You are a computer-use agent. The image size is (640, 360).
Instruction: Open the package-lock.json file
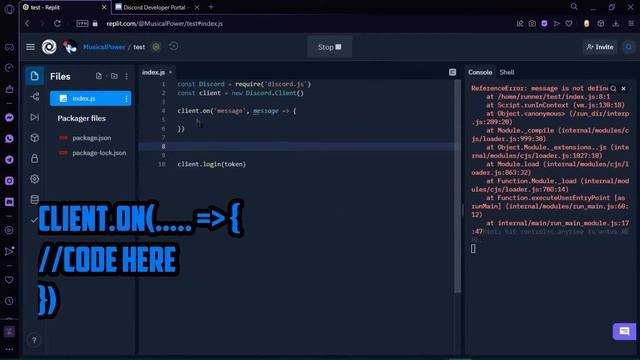pos(99,153)
